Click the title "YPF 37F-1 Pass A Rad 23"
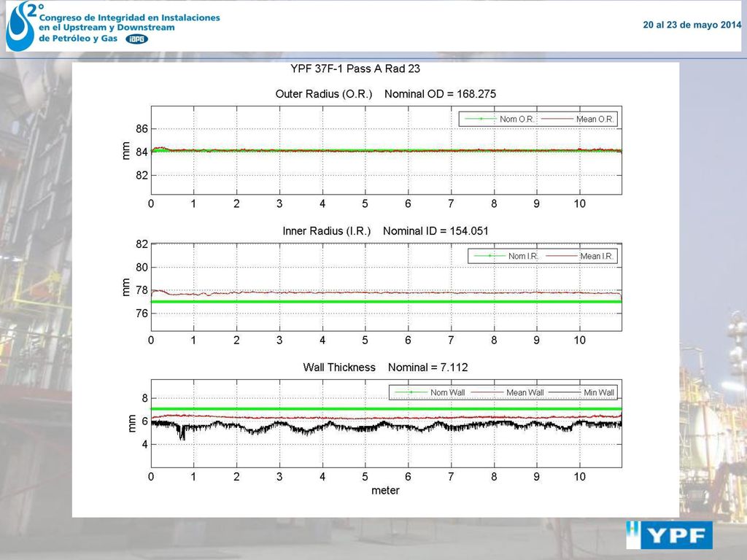Screen dimensions: 747x560 point(355,69)
